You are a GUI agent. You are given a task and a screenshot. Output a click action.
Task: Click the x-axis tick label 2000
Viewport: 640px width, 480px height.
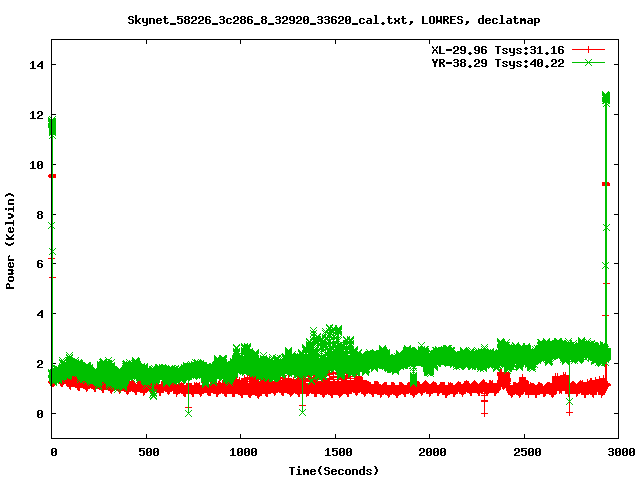point(432,452)
